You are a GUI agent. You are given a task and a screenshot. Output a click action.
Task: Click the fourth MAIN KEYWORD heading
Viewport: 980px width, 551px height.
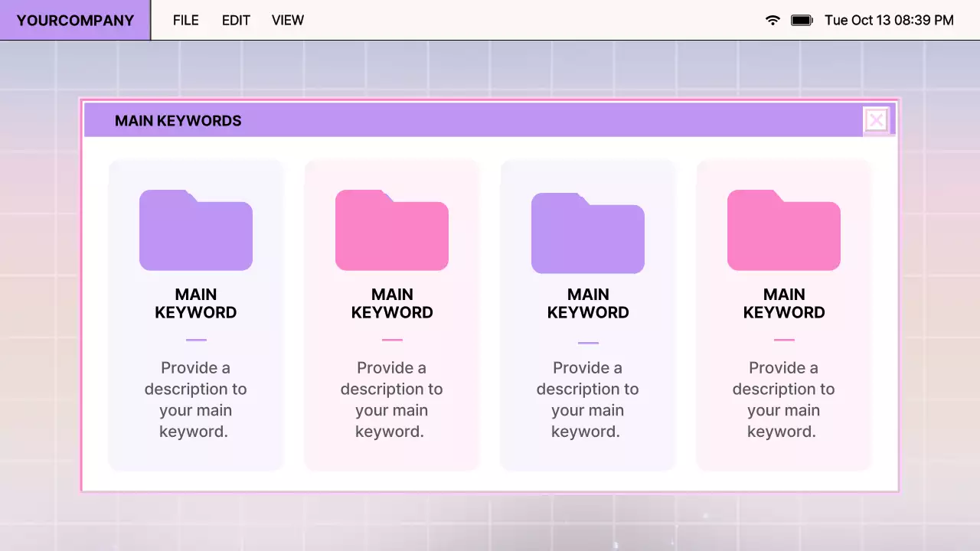(x=783, y=303)
